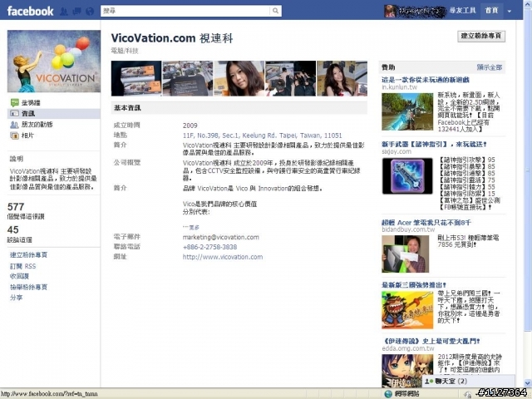532x399 pixels.
Task: Open the 新手武器【諸神指引】 ad title
Action: coord(434,144)
